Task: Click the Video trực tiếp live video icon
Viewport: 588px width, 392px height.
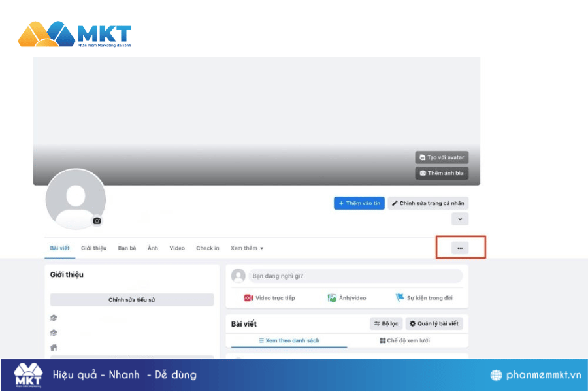Action: pos(248,298)
